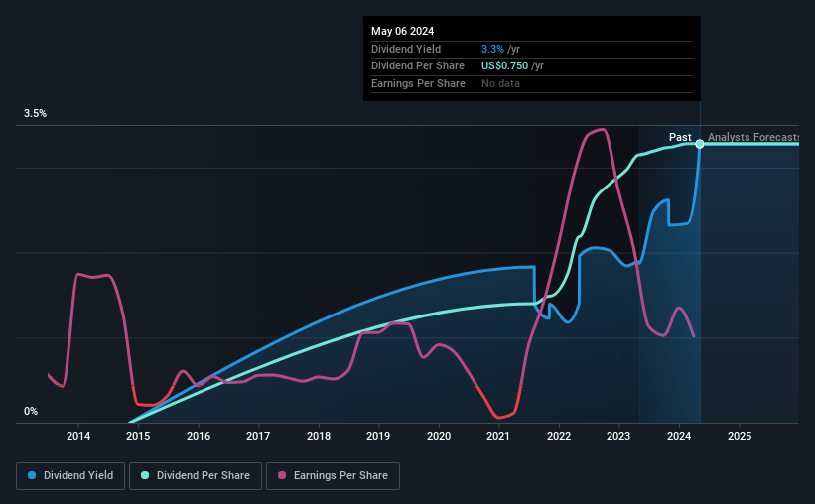Click the 3.3% Dividend Yield tooltip value
This screenshot has height=504, width=815.
492,49
